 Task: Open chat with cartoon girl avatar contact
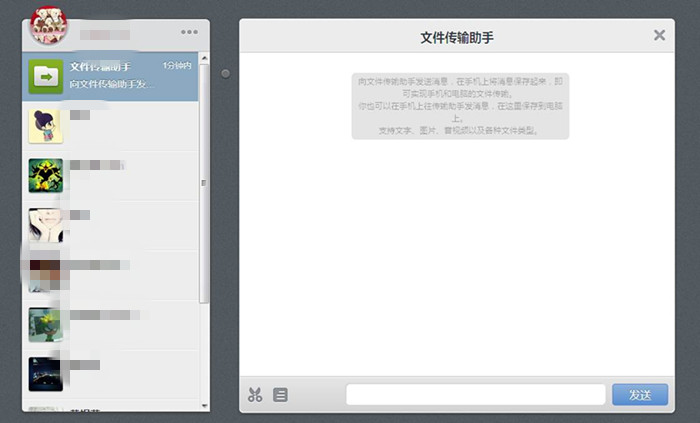[x=110, y=126]
